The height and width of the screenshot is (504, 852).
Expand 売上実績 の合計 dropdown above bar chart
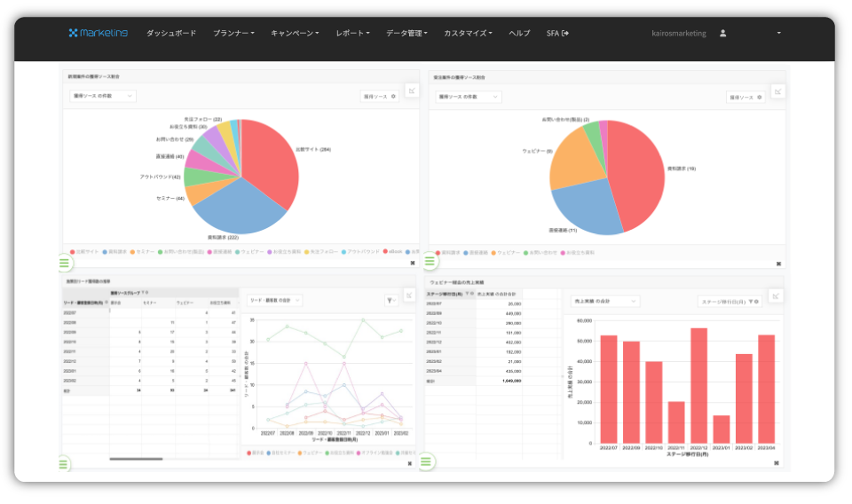(604, 301)
